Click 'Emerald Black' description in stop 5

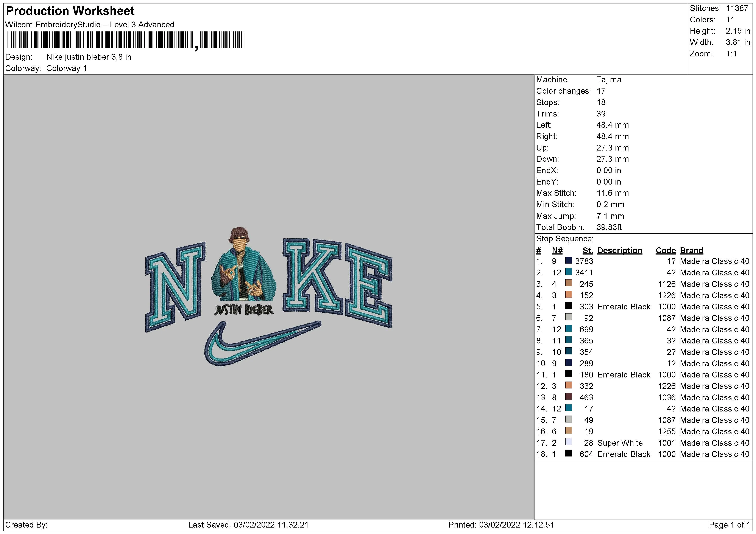(x=624, y=307)
